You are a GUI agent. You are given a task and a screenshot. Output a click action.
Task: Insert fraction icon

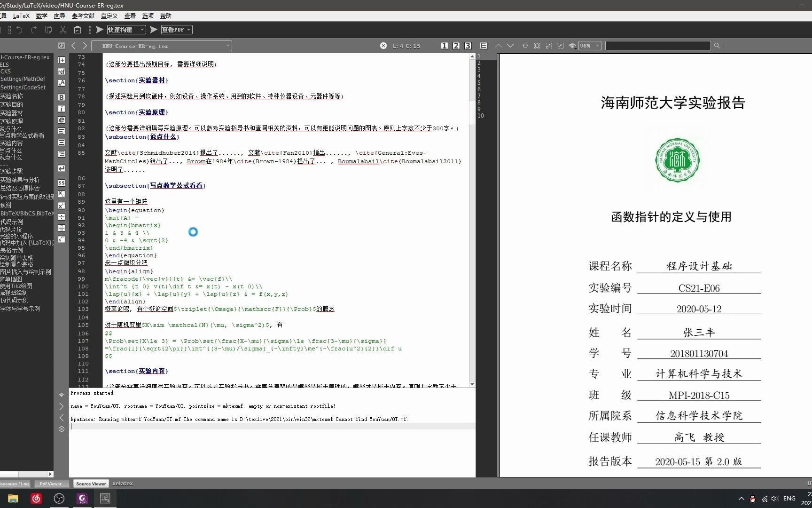click(62, 228)
